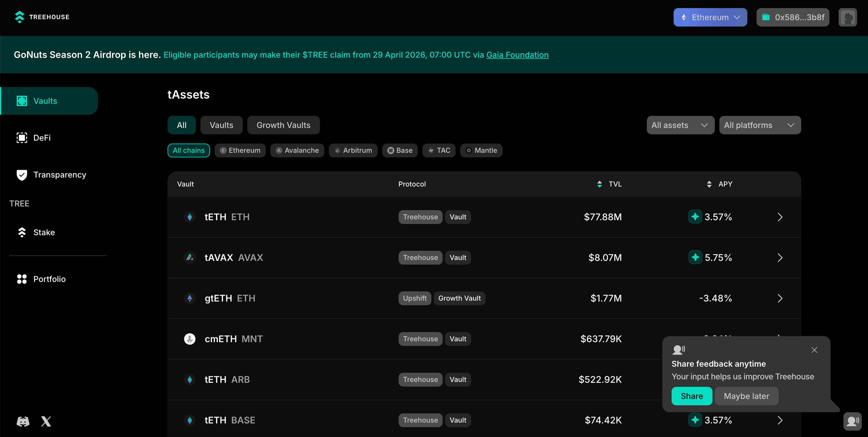Click the profile avatar icon
Viewport: 868px width, 437px height.
pyautogui.click(x=848, y=17)
